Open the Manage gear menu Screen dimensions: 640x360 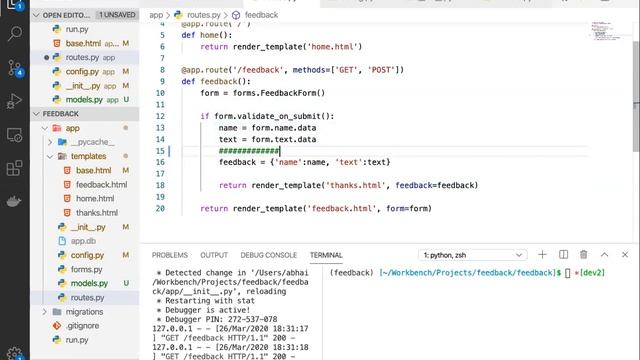tap(15, 353)
